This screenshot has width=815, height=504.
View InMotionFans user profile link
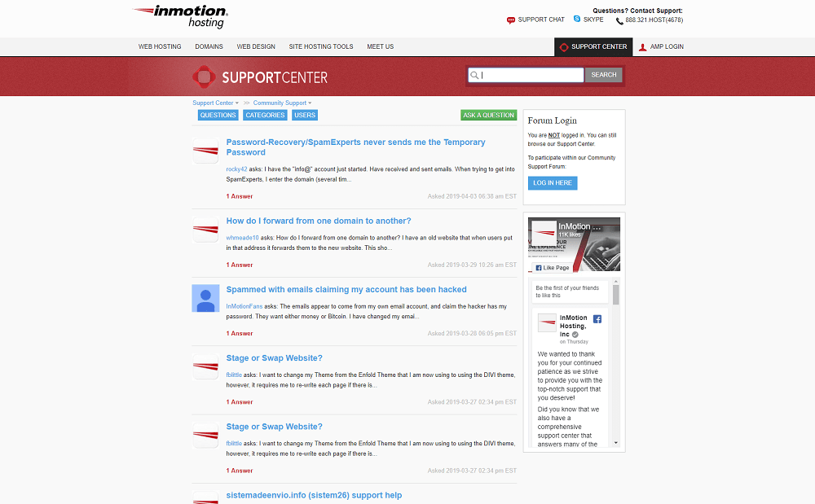point(244,306)
